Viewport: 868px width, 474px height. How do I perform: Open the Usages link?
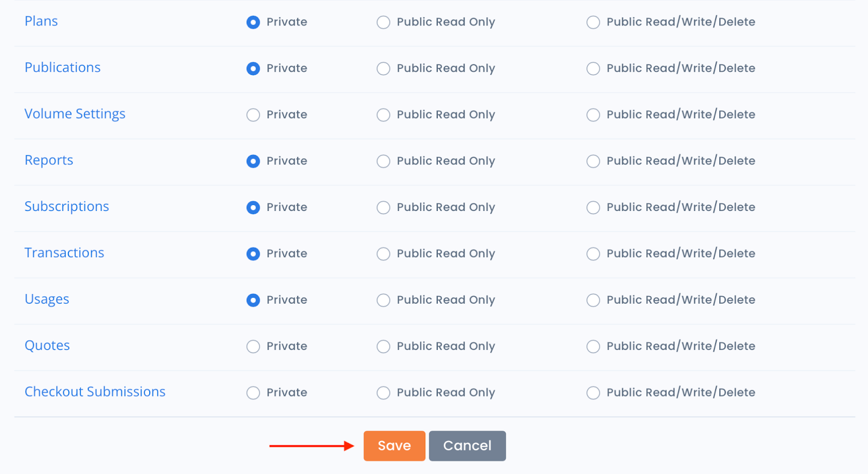[x=47, y=299]
